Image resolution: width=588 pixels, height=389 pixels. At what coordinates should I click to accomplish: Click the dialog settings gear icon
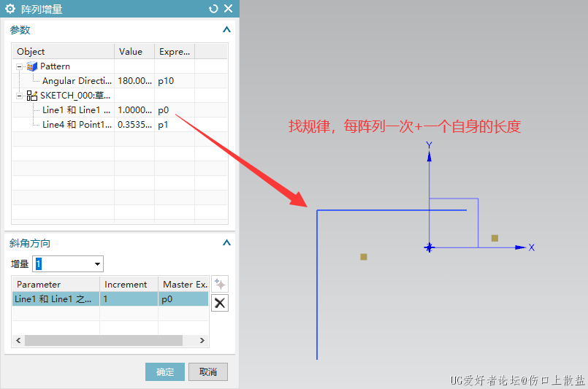point(10,9)
